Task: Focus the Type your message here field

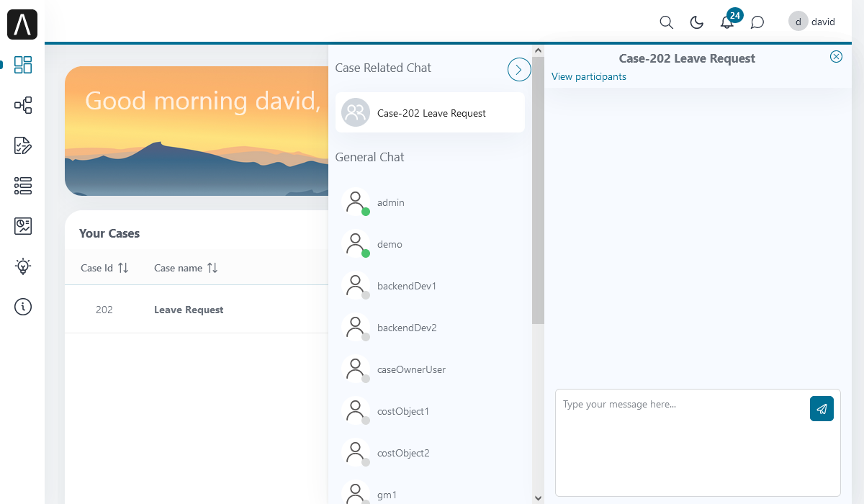Action: 698,443
